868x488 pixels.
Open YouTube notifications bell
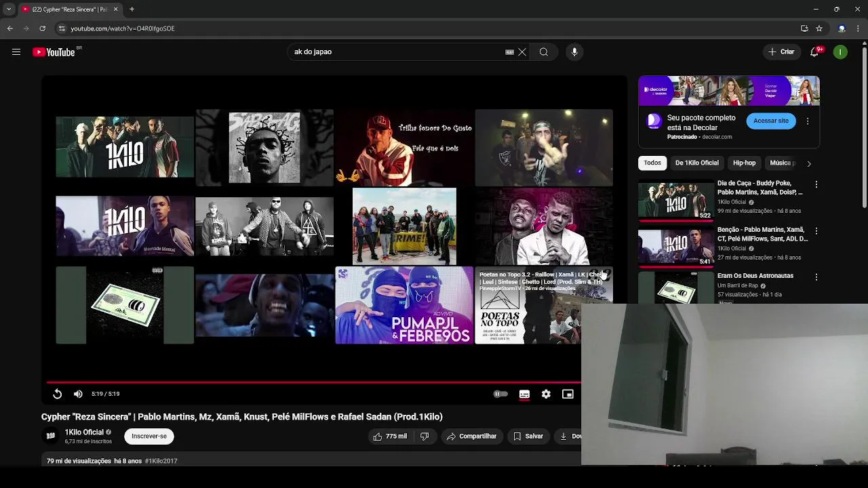coord(815,52)
